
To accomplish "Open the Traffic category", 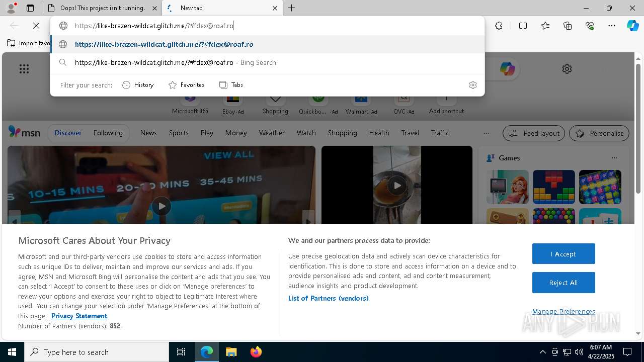I will point(440,133).
